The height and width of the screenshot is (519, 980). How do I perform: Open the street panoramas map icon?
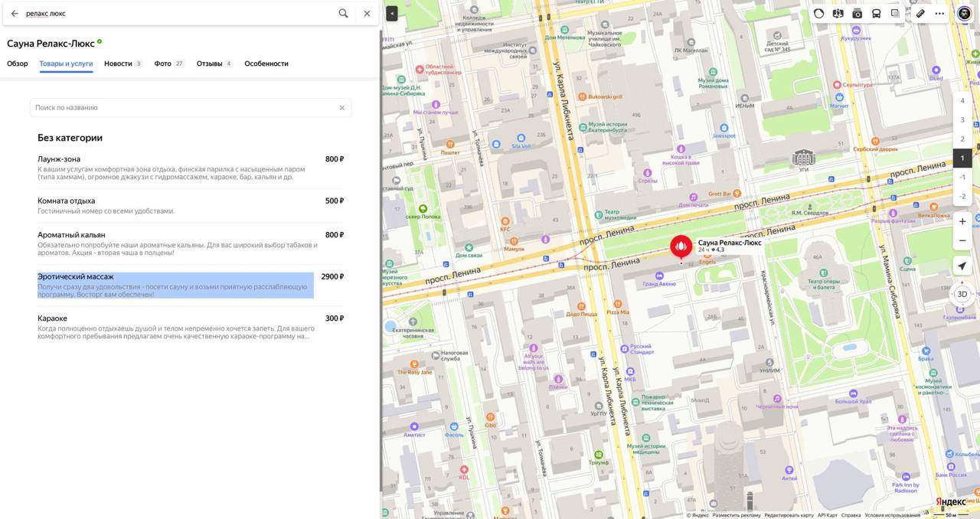click(838, 13)
